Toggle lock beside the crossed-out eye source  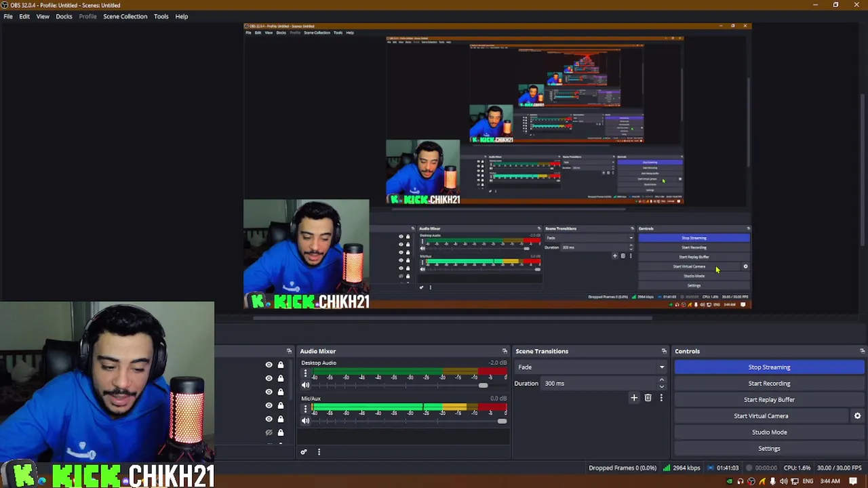[281, 432]
